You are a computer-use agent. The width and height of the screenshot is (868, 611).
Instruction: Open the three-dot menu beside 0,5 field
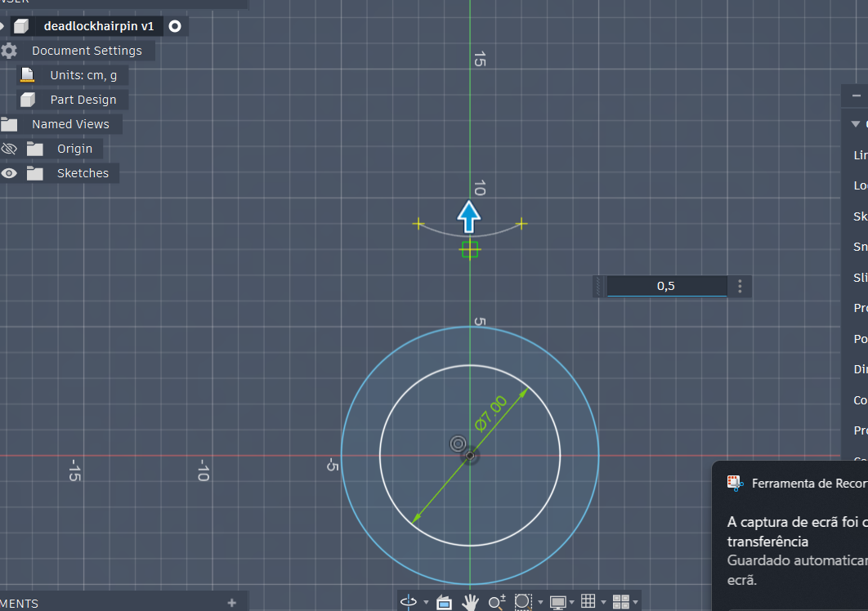740,286
